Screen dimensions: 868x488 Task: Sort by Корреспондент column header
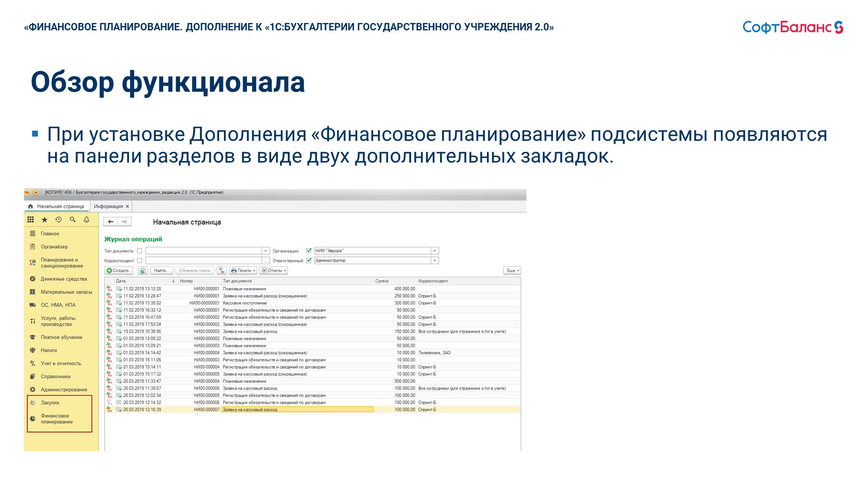click(x=469, y=281)
